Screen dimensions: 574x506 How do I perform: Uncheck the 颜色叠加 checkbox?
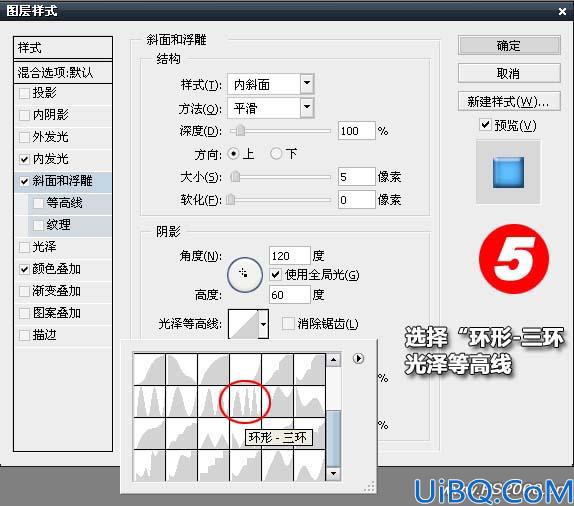tap(24, 269)
